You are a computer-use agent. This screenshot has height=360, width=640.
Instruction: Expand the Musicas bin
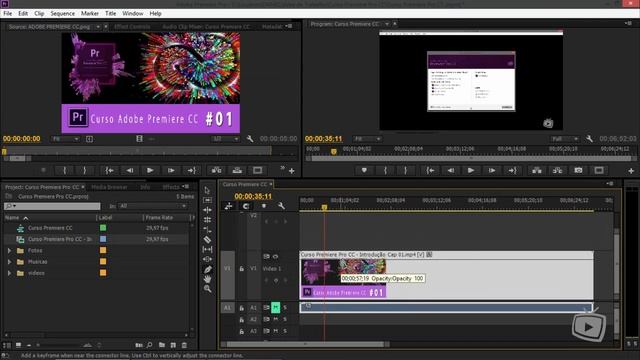tap(9, 262)
